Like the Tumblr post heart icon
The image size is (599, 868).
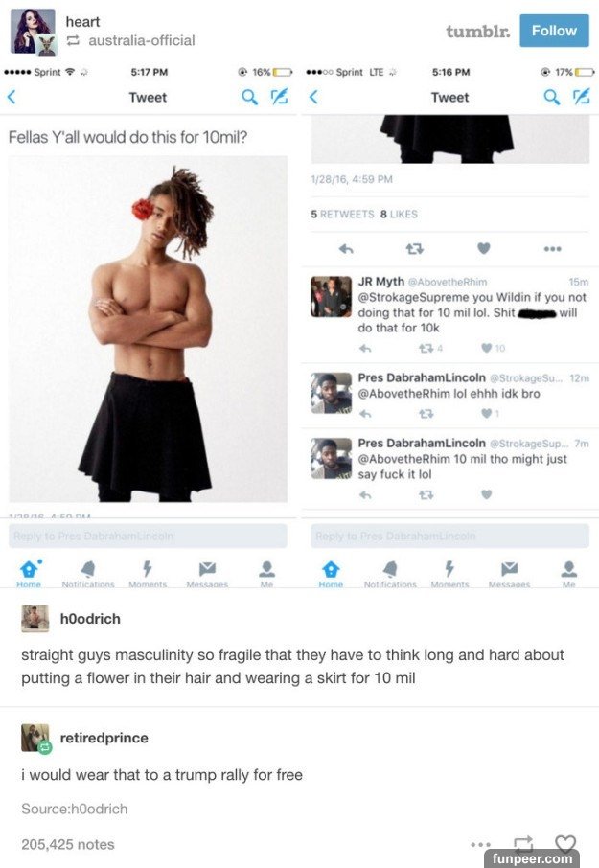[x=565, y=843]
